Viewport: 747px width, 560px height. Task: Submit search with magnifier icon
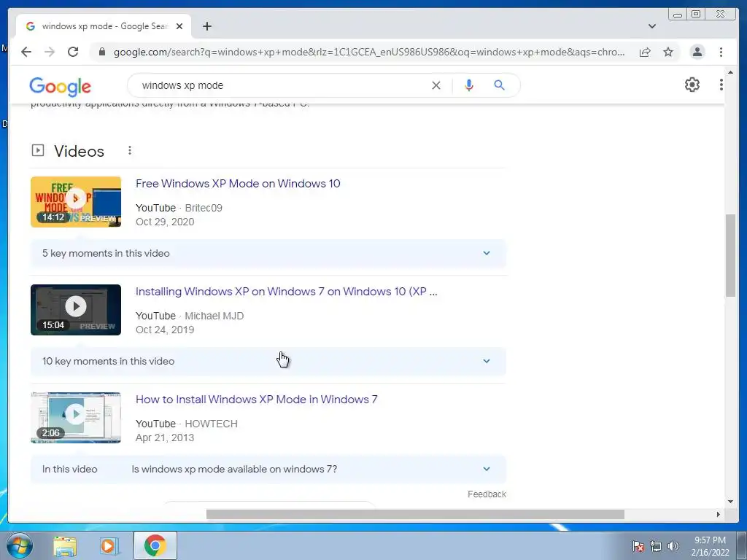[499, 85]
